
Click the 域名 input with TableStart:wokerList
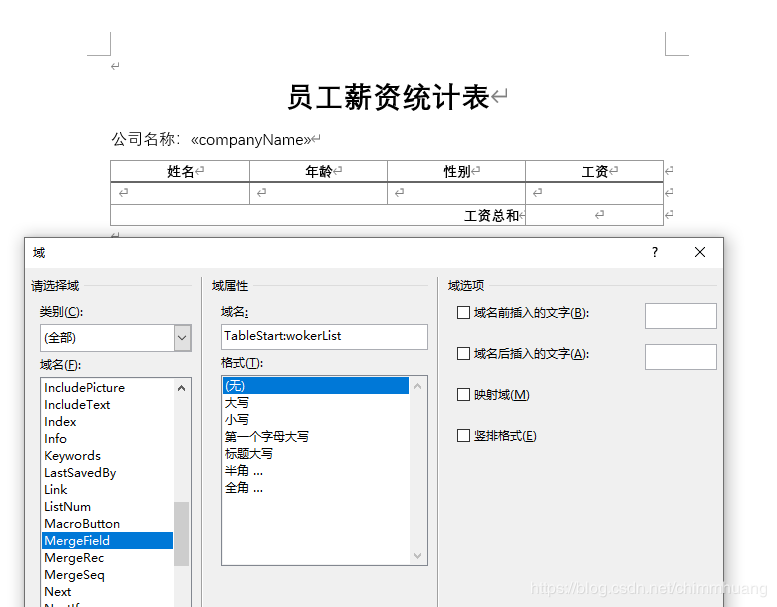click(324, 336)
